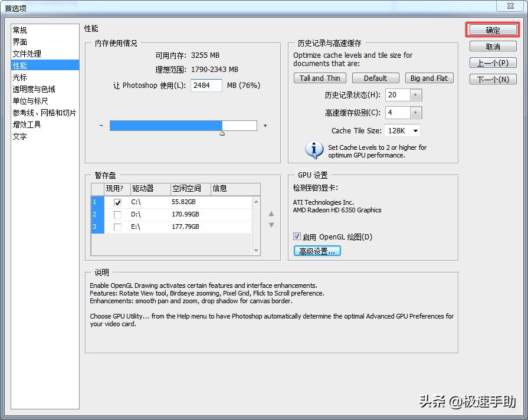The image size is (528, 420).
Task: Click the 确定 button to confirm
Action: pos(493,29)
